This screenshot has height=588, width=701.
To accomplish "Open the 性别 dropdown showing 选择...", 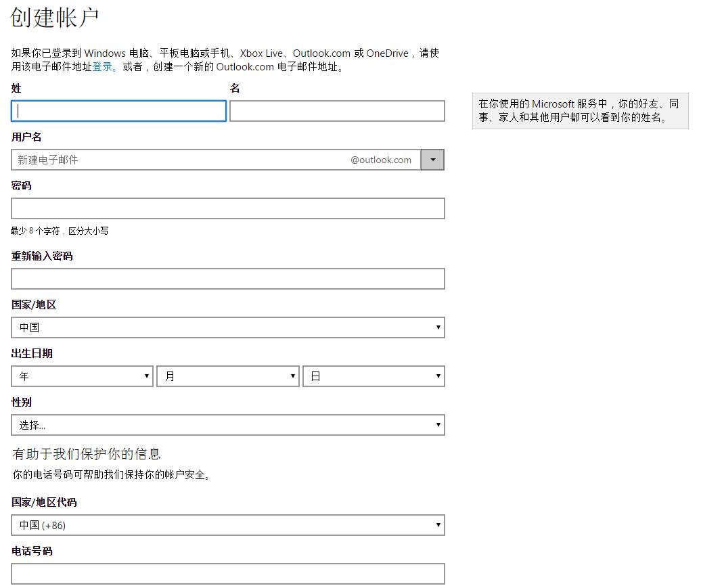I will pyautogui.click(x=227, y=424).
